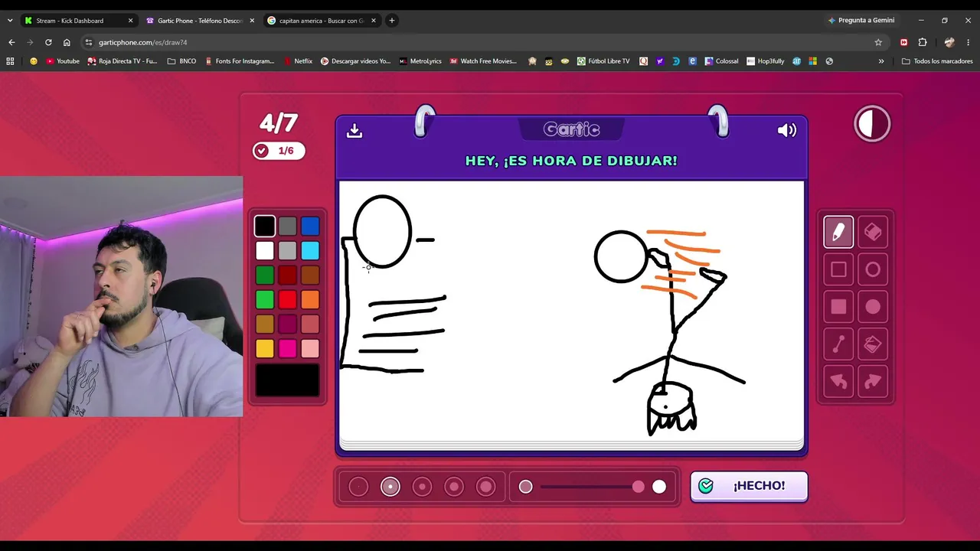
Task: Show more bookmarks chevron
Action: [x=881, y=61]
